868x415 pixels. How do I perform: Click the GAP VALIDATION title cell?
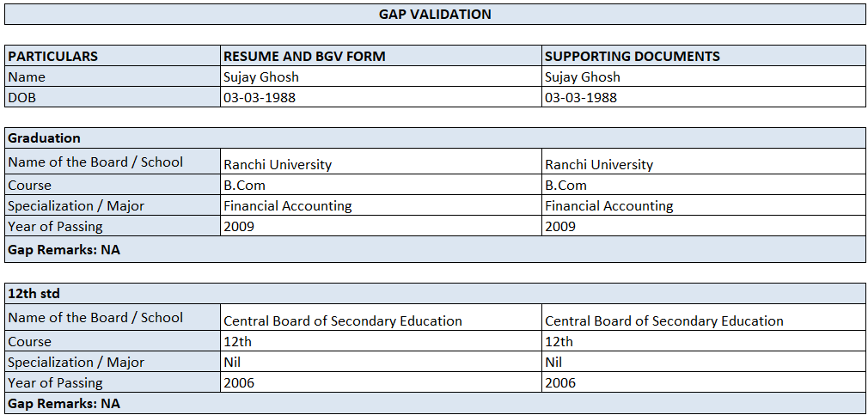pos(435,15)
